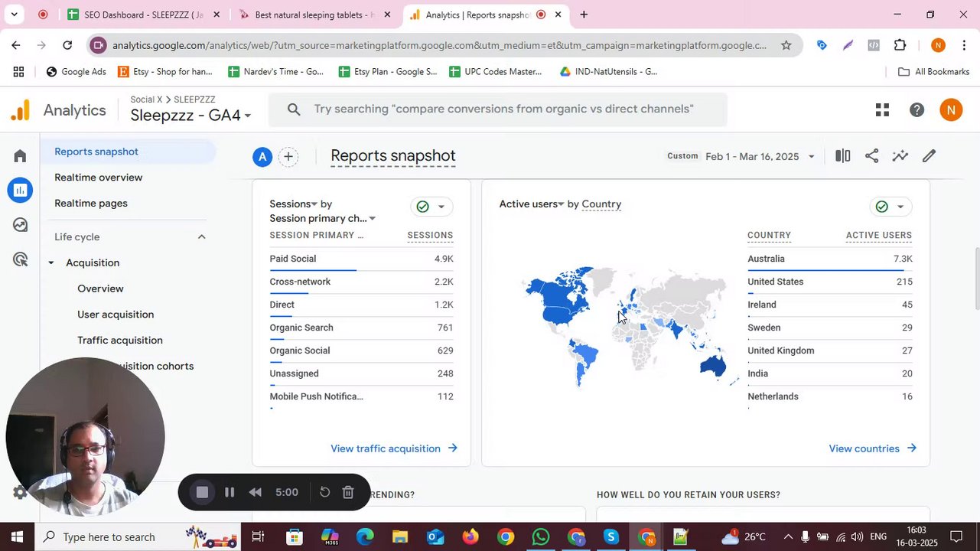
Task: Open the sessions card status check dropdown
Action: 431,207
